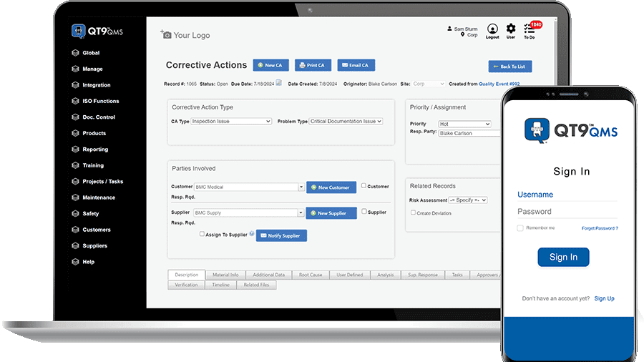Image resolution: width=644 pixels, height=362 pixels.
Task: Expand the CA Type dropdown
Action: [231, 122]
